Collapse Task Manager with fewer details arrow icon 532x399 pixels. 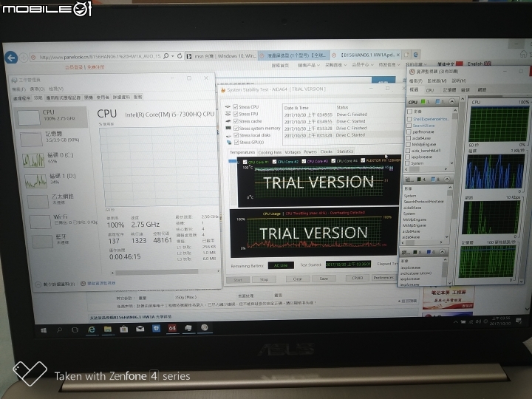click(x=38, y=284)
